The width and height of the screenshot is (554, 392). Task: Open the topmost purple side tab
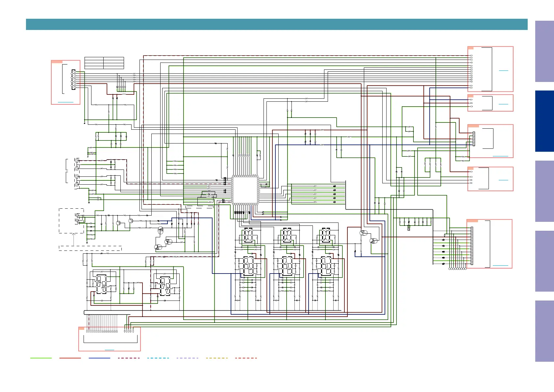point(544,51)
